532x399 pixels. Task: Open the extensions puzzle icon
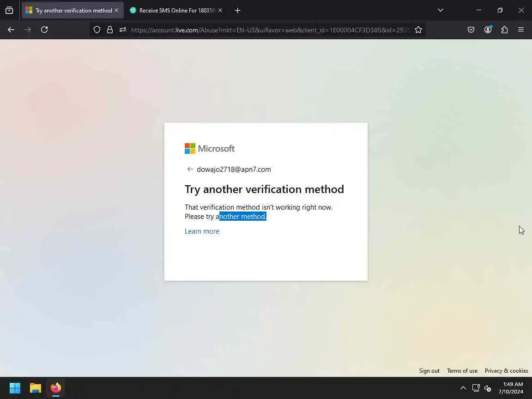[504, 30]
